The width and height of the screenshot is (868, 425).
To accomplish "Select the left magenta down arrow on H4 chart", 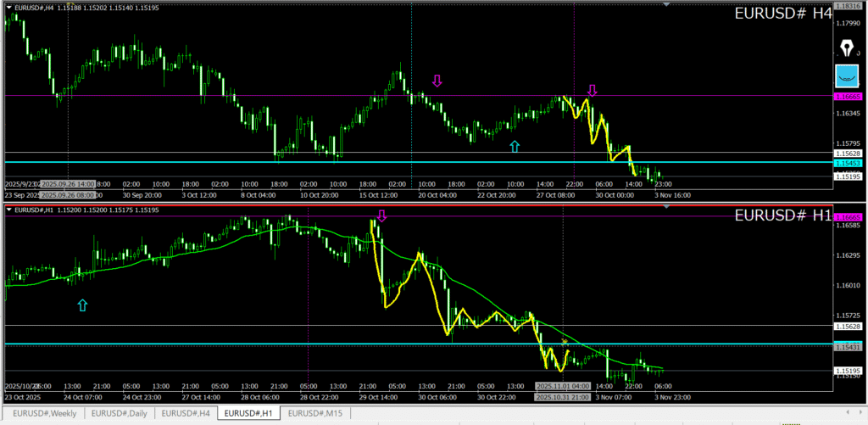I will tap(437, 81).
